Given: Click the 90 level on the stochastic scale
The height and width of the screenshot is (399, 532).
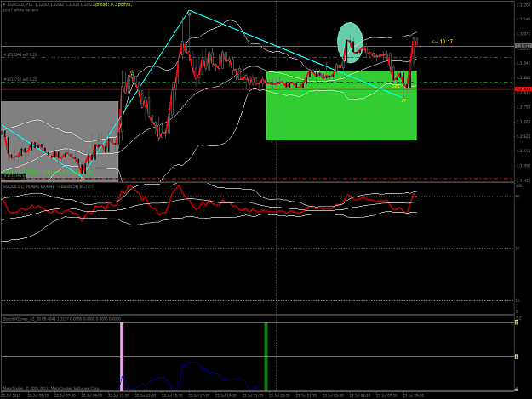Looking at the screenshot, I should point(518,197).
